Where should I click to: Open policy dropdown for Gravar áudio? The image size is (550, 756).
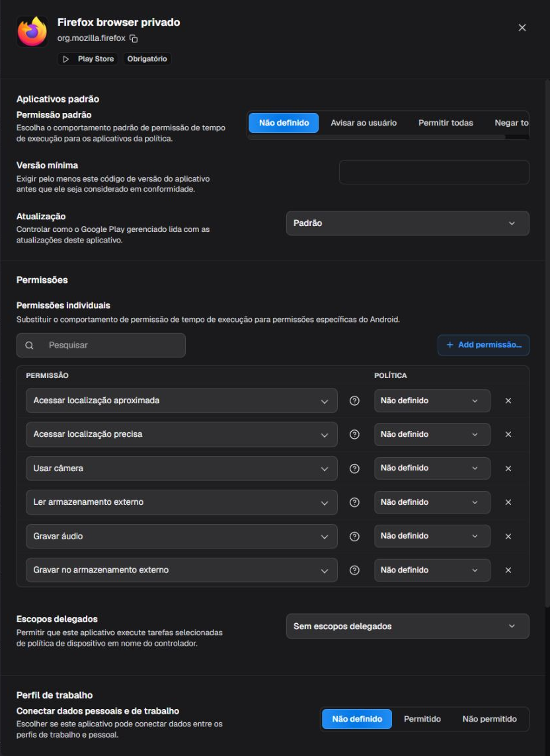click(x=432, y=536)
